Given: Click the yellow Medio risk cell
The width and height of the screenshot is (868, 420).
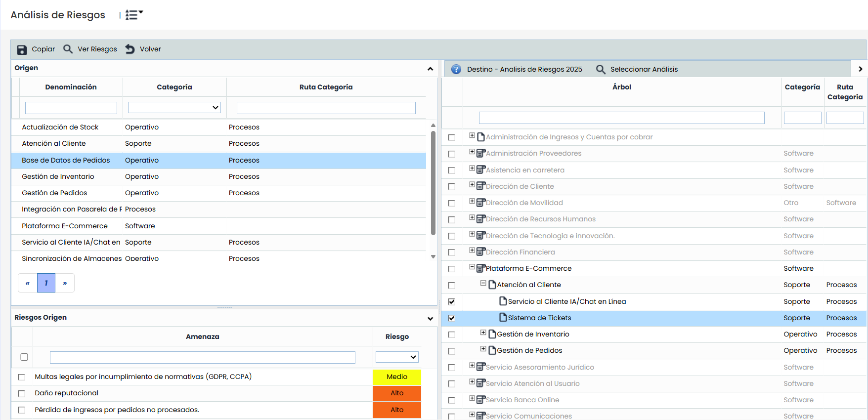Looking at the screenshot, I should (x=397, y=377).
